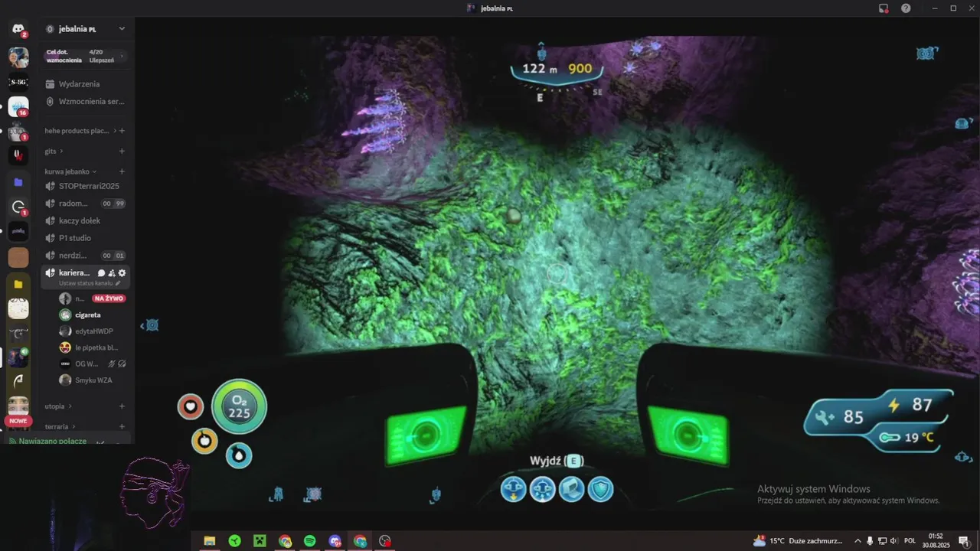
Task: Open the feather logo server icon
Action: coord(18,380)
